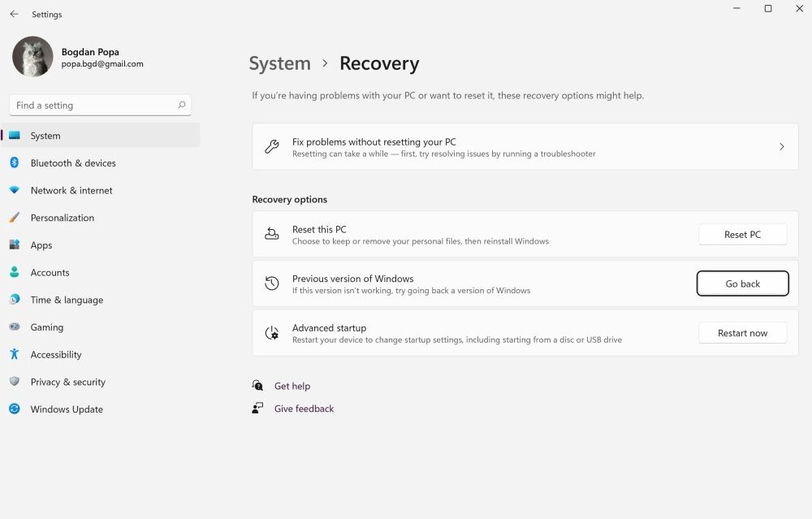Open the Get help link

[x=292, y=386]
